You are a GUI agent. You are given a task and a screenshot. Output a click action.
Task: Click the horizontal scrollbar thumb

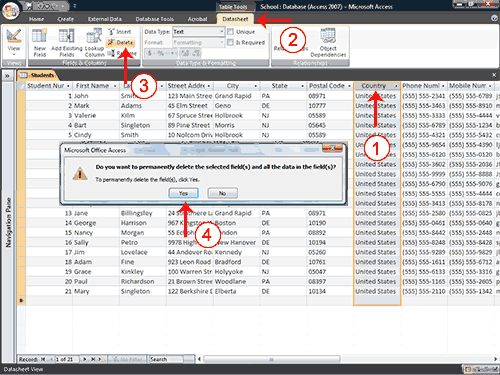[272, 359]
